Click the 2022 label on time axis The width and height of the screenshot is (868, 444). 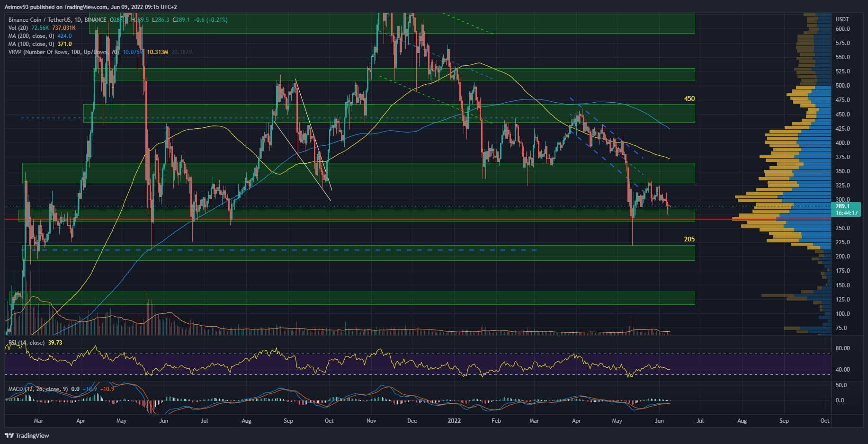[x=455, y=421]
